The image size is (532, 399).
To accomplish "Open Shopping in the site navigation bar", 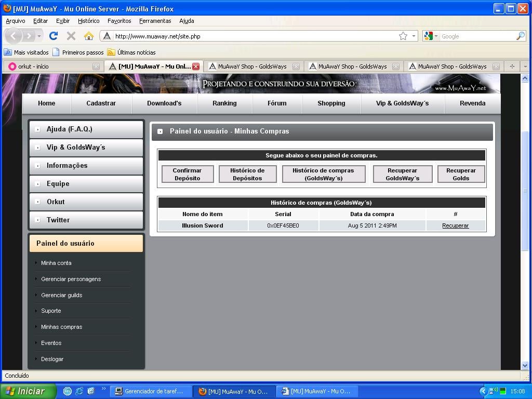I will (x=331, y=103).
